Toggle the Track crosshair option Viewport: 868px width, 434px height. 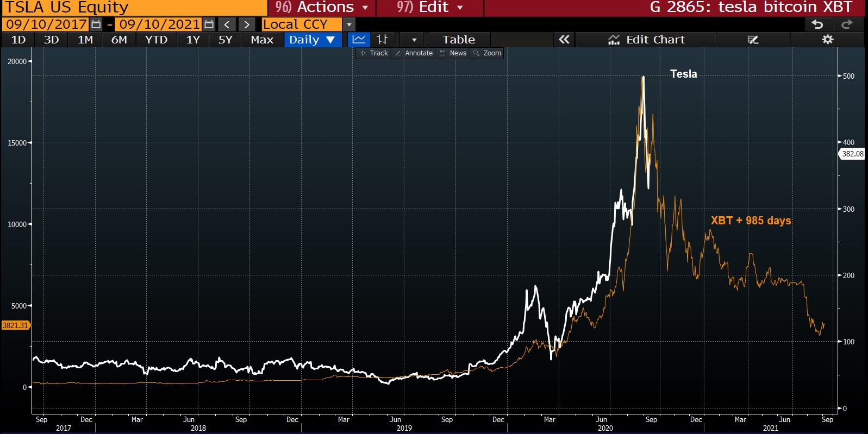point(374,53)
